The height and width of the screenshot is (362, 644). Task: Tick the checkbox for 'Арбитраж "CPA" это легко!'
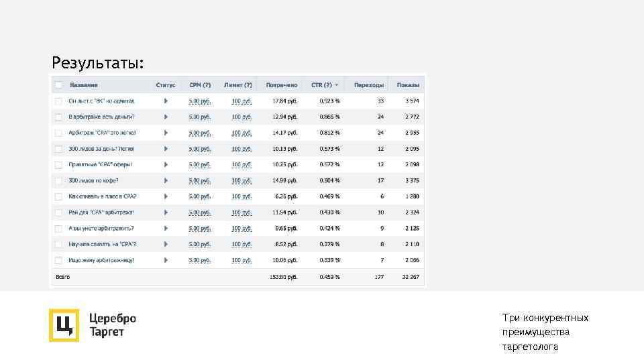(59, 133)
